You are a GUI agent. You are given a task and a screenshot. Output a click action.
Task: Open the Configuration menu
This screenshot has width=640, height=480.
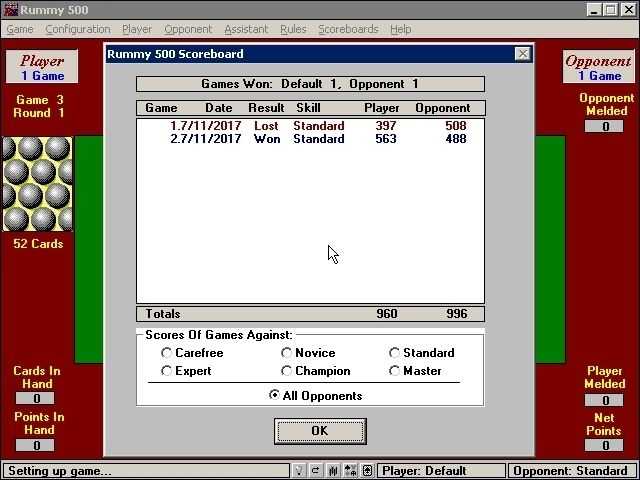click(x=78, y=30)
